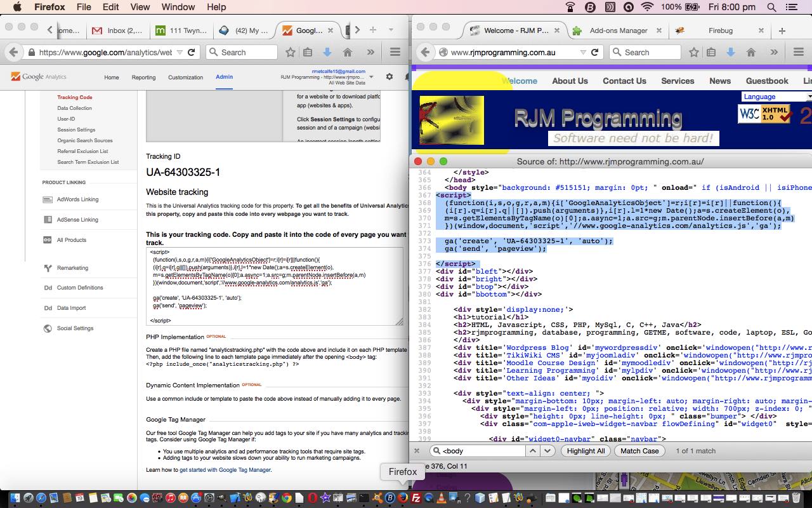The width and height of the screenshot is (812, 508).
Task: Click inside the tracking code text area
Action: coord(275,286)
